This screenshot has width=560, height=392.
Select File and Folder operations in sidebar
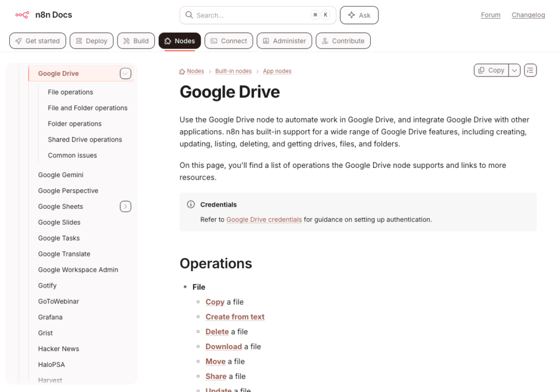coord(87,108)
